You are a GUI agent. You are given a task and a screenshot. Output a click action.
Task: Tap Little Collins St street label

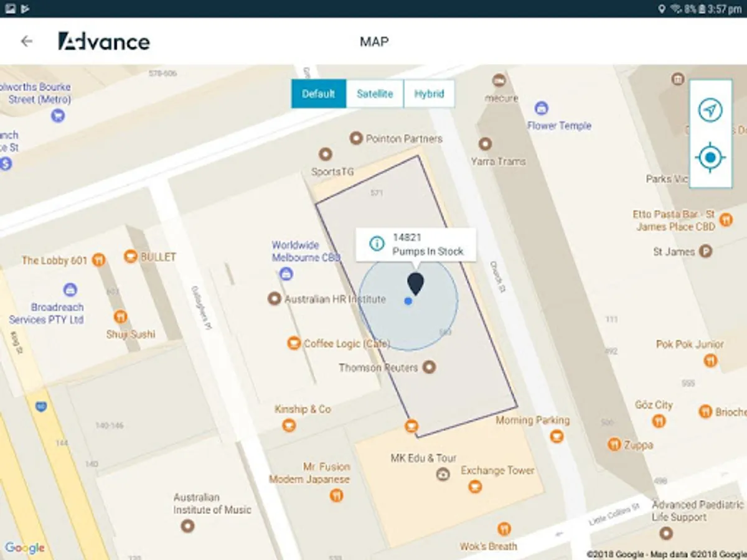click(614, 516)
